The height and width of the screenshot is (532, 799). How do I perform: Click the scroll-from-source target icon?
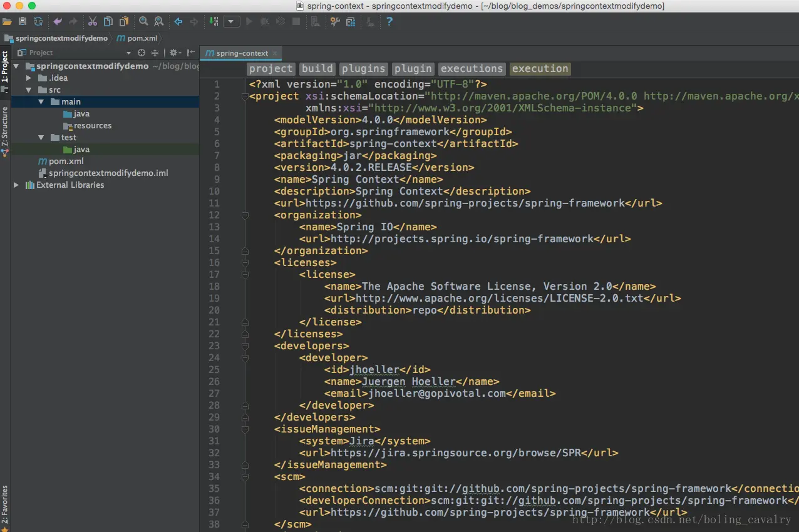coord(142,53)
